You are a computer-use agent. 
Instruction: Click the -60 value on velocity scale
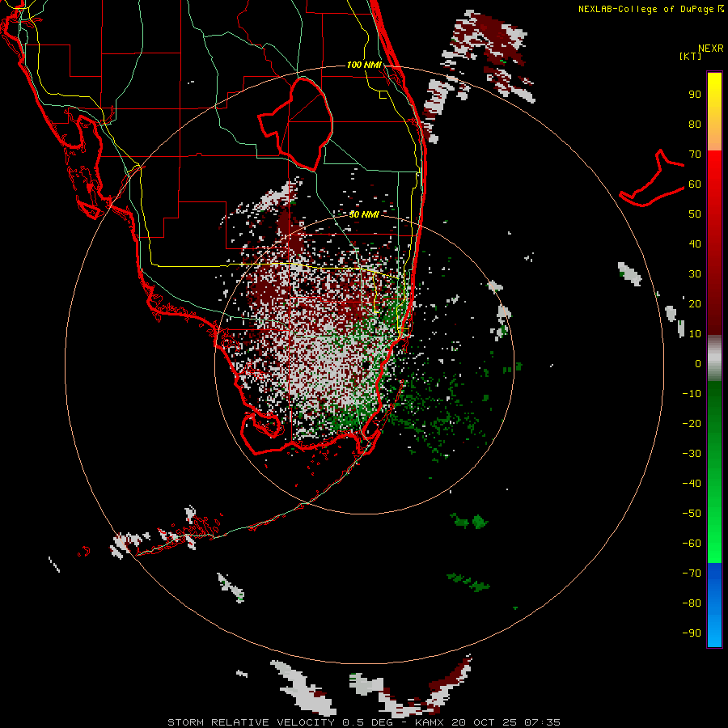pos(692,544)
